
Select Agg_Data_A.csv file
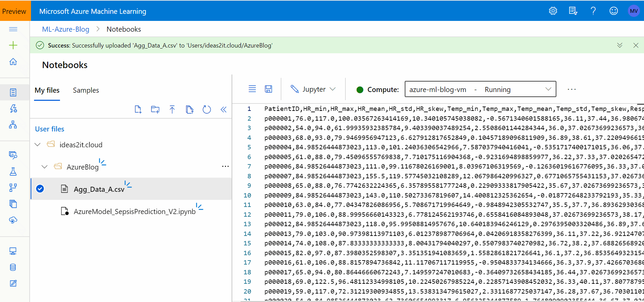coord(99,189)
